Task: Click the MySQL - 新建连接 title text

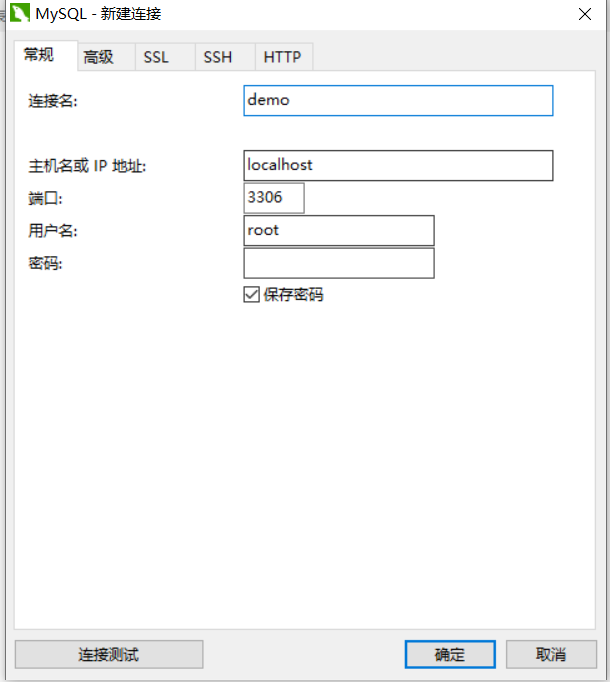Action: (98, 14)
